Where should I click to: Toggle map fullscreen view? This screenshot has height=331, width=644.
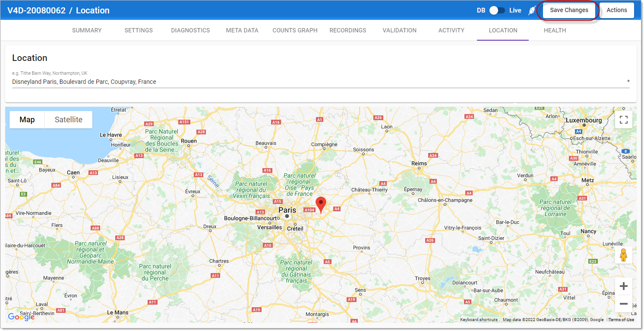(624, 120)
